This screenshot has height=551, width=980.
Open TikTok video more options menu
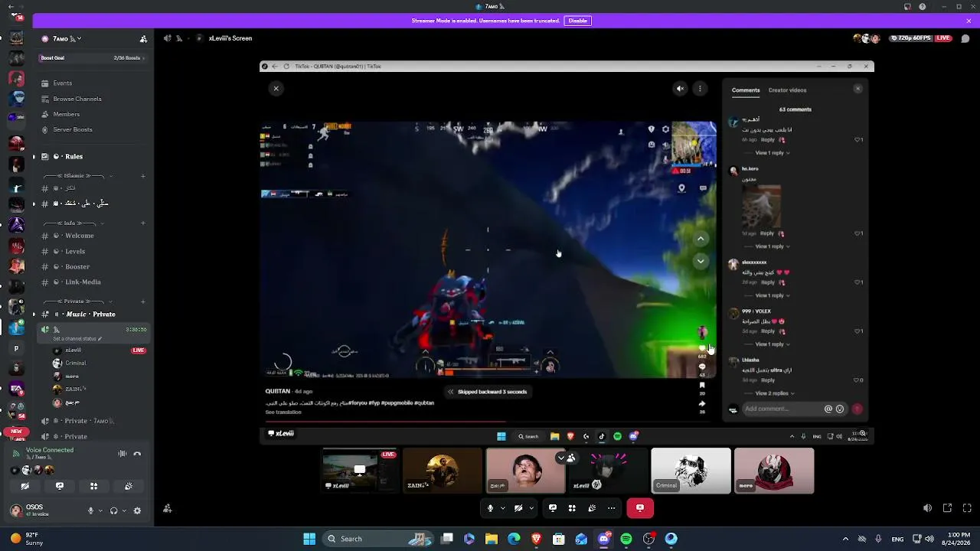[x=700, y=89]
